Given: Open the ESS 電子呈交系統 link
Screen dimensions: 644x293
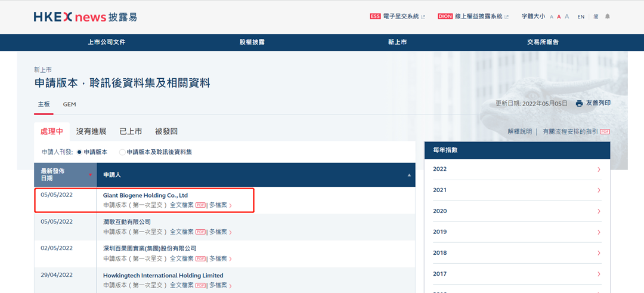Looking at the screenshot, I should click(397, 17).
